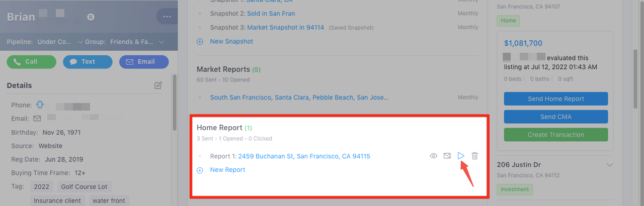This screenshot has width=644, height=206.
Task: Click the plus icon beside New Snapshot
Action: pos(200,42)
